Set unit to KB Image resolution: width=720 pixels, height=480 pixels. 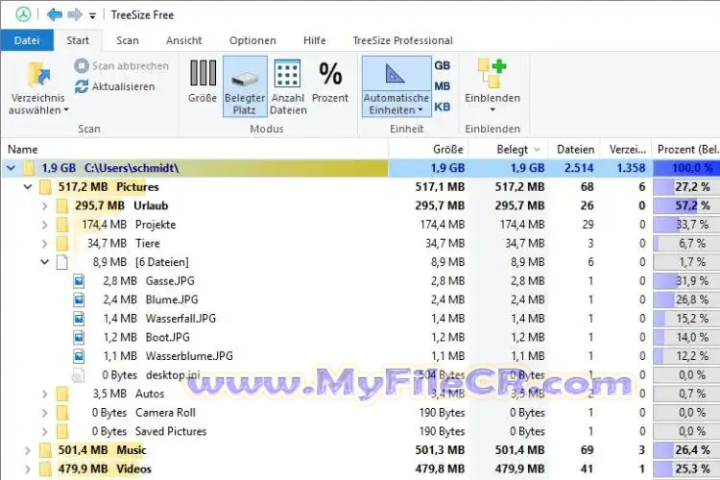pyautogui.click(x=442, y=107)
